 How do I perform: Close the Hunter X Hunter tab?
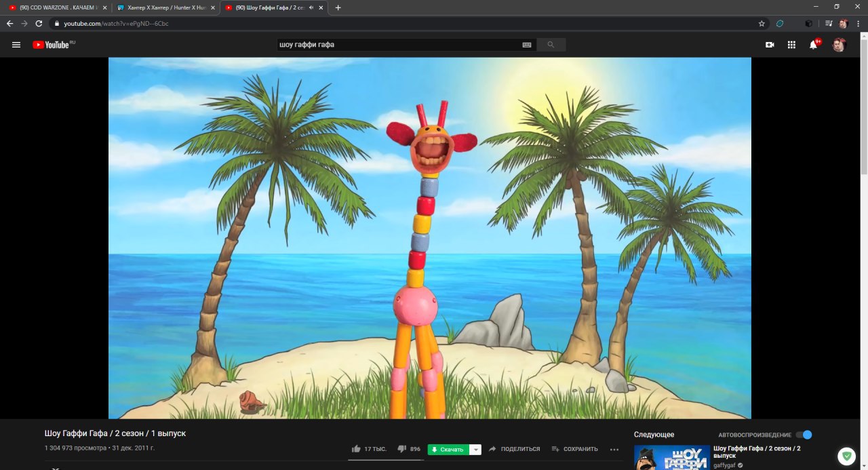pos(213,7)
